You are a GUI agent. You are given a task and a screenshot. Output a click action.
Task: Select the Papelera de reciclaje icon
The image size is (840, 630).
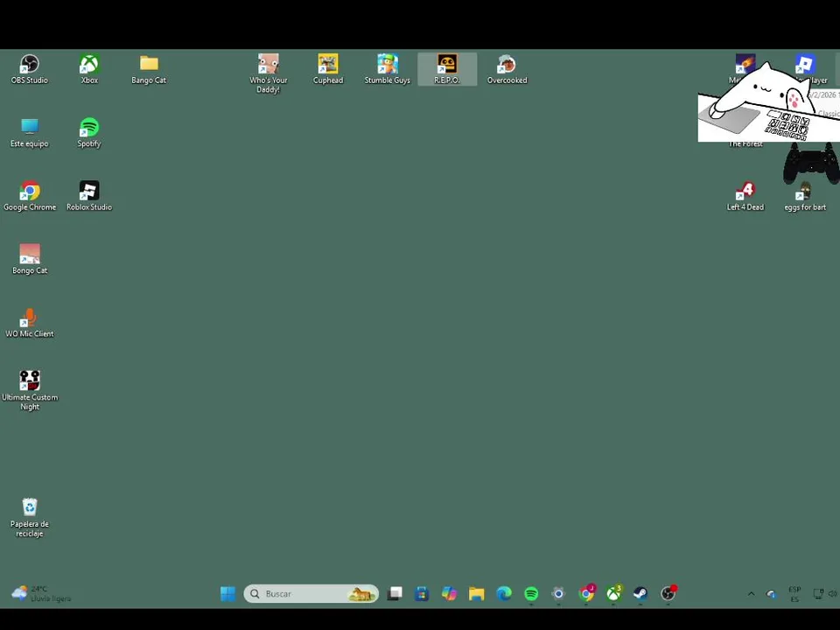point(30,517)
